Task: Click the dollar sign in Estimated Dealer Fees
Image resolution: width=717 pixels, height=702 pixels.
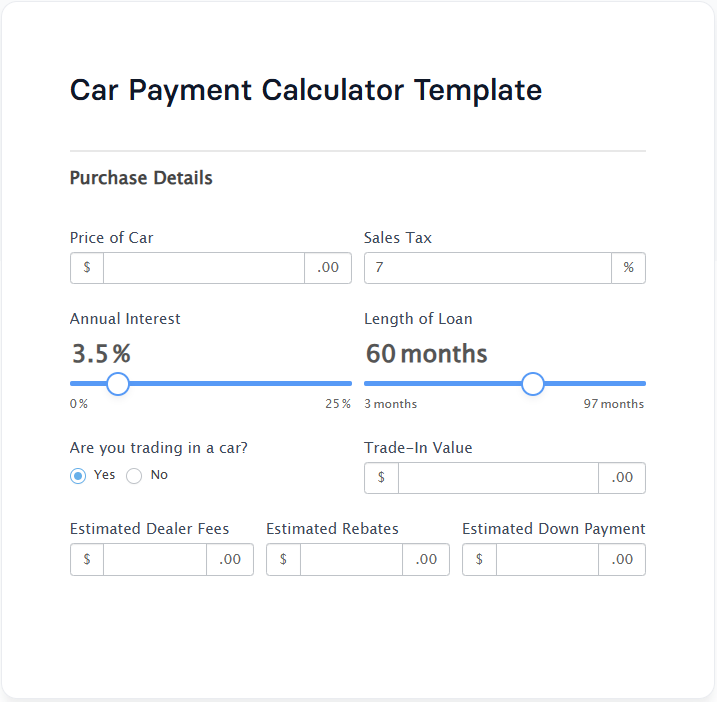Action: (87, 560)
